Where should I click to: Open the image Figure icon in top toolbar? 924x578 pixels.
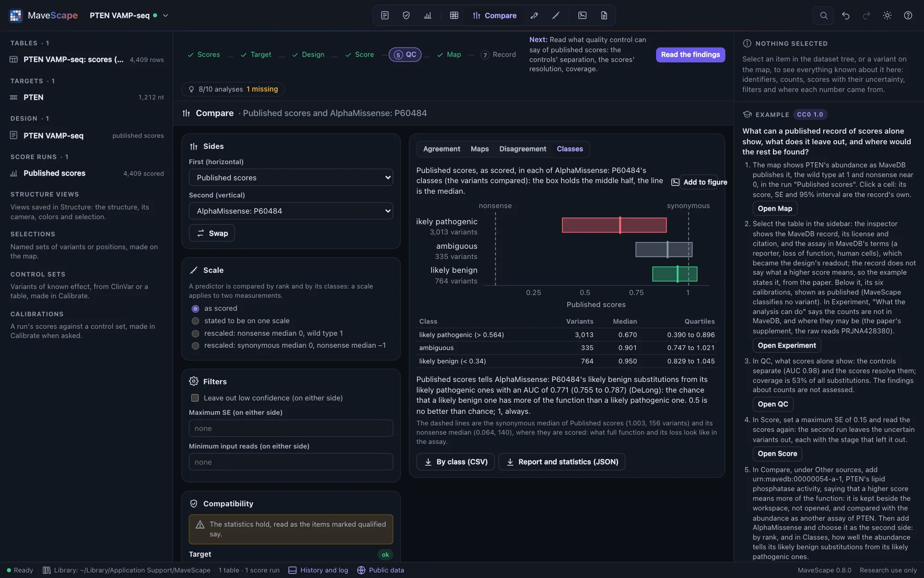[583, 15]
